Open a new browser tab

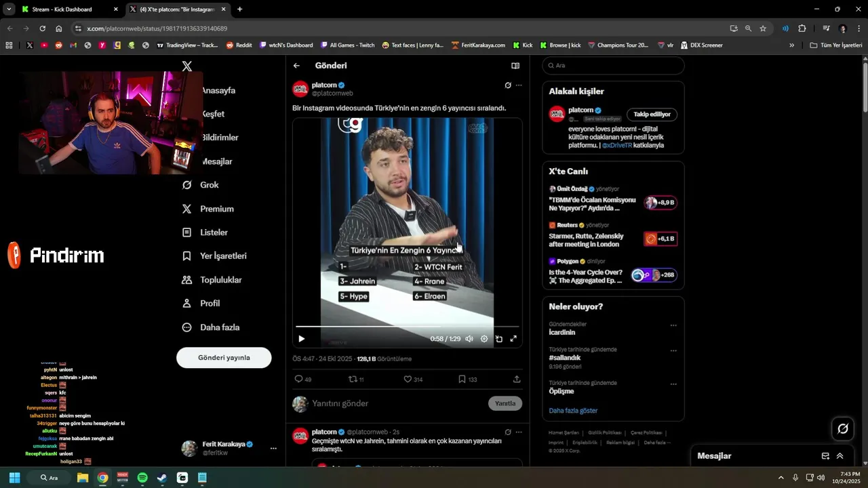coord(239,9)
